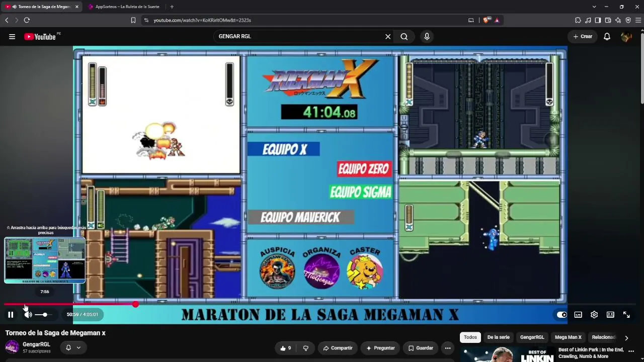Bookmark this page

[133, 20]
